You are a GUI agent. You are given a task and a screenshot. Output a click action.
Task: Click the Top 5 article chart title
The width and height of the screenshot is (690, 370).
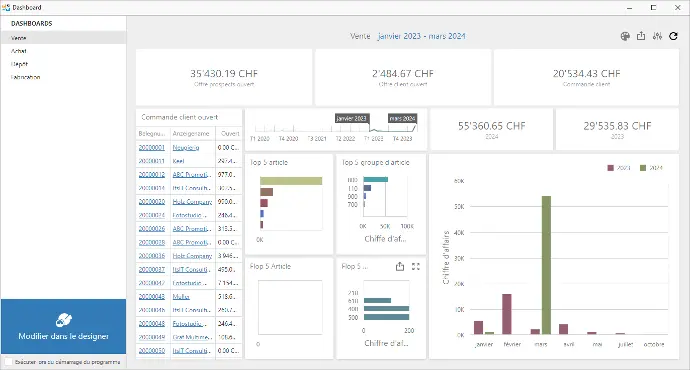point(269,162)
